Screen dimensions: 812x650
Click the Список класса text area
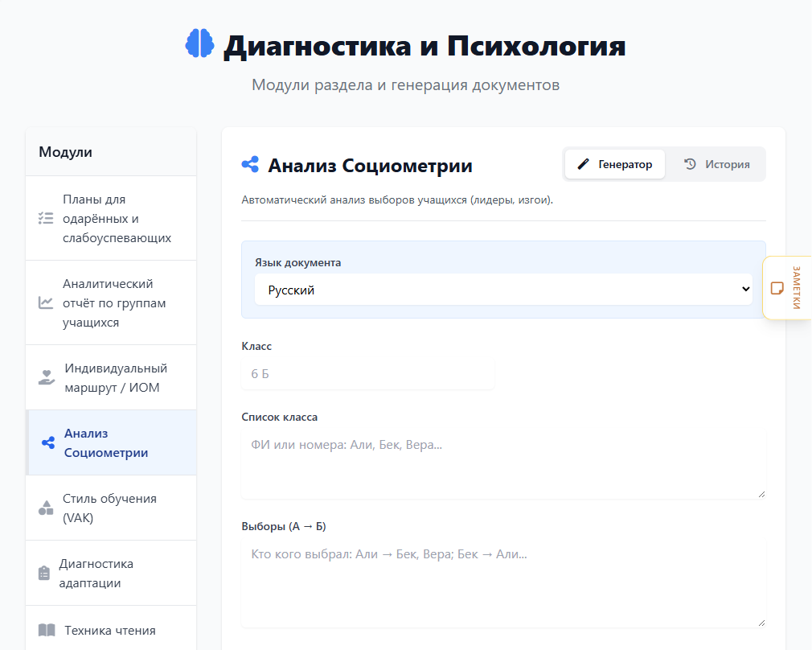[x=503, y=464]
